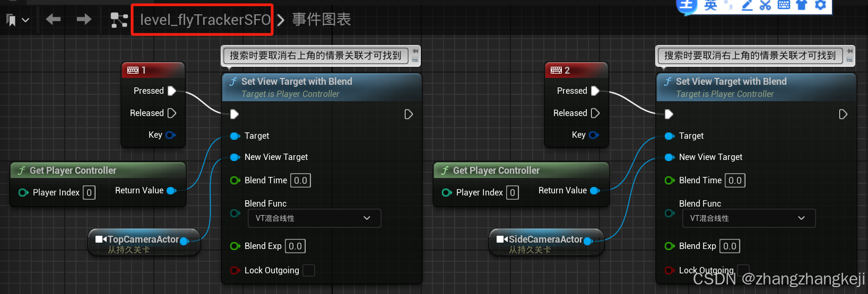
Task: Open the level_flyTrackerSFO breadcrumb
Action: coord(205,20)
